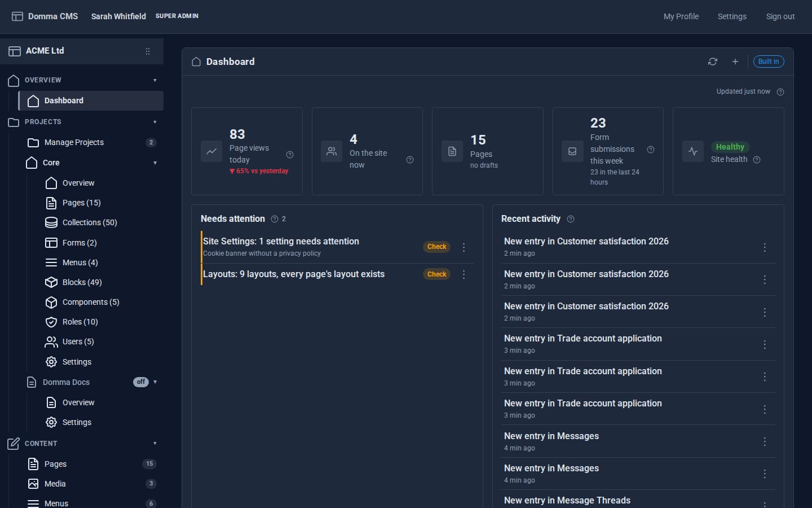Screen dimensions: 812x508
Task: Open options for first Customer satisfaction 2026 entry
Action: pos(765,247)
